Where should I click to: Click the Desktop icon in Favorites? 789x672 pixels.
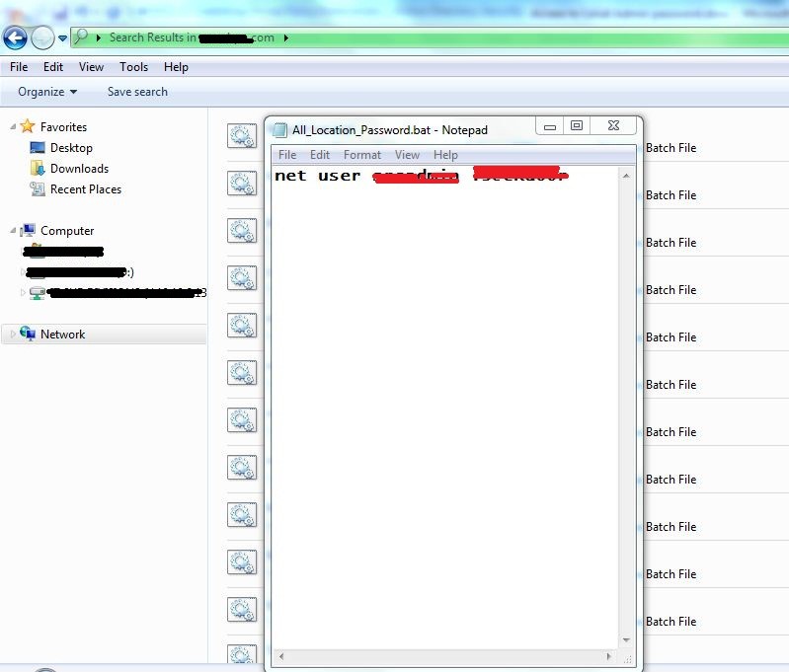(x=38, y=148)
